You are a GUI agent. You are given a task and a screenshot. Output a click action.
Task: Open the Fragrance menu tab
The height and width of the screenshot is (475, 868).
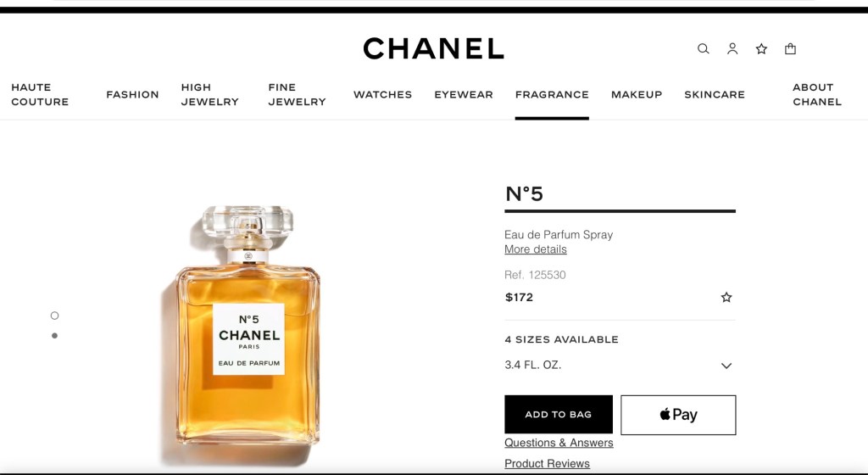point(552,95)
